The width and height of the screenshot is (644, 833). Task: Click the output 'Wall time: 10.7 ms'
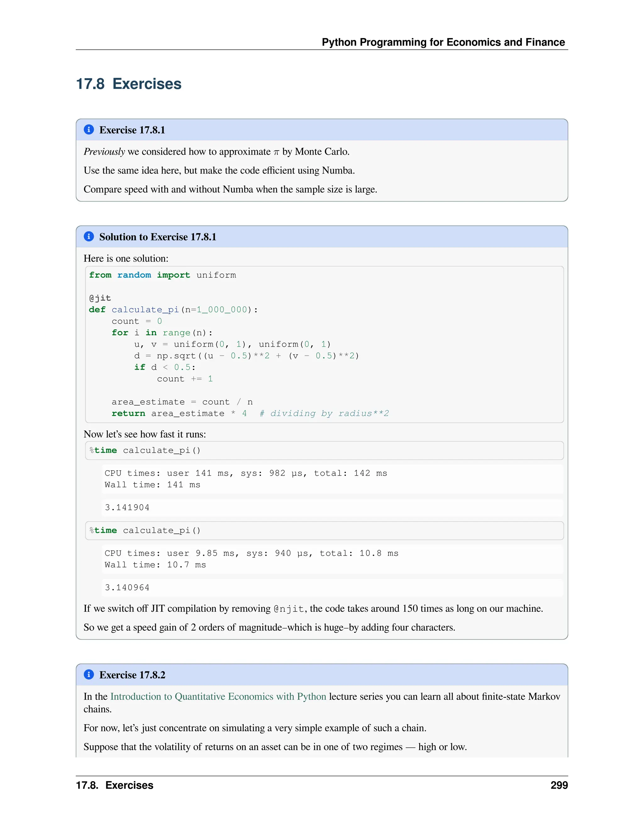155,565
